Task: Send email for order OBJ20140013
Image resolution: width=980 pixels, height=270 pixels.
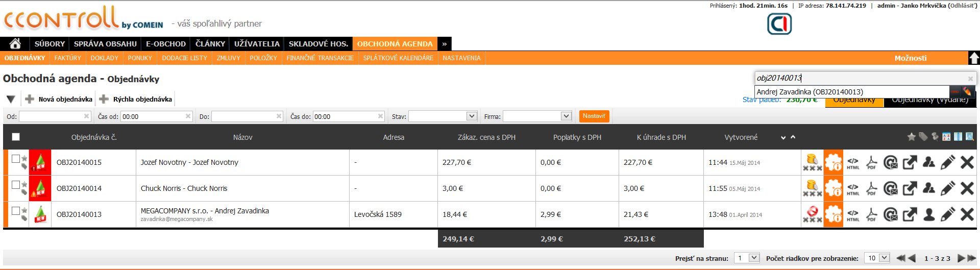Action: tap(890, 215)
